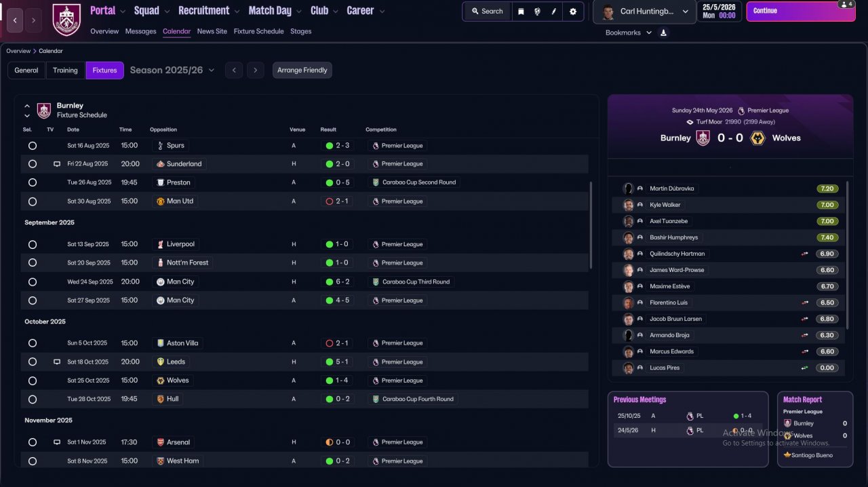Click the pencil edit icon in toolbar
The width and height of the screenshot is (868, 487).
[x=554, y=12]
